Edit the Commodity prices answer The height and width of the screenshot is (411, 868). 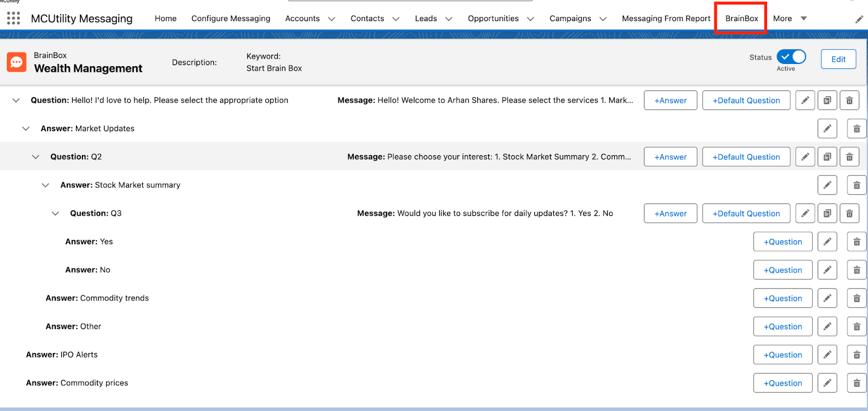827,383
